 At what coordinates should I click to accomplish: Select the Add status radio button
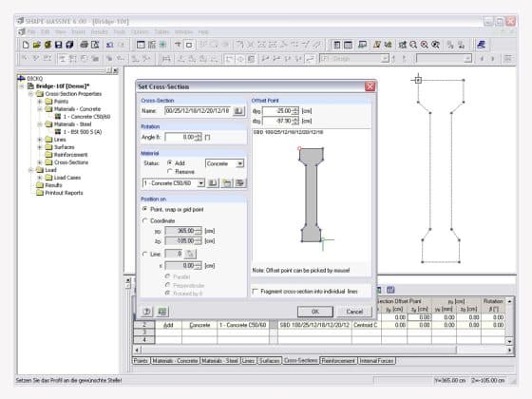point(170,162)
